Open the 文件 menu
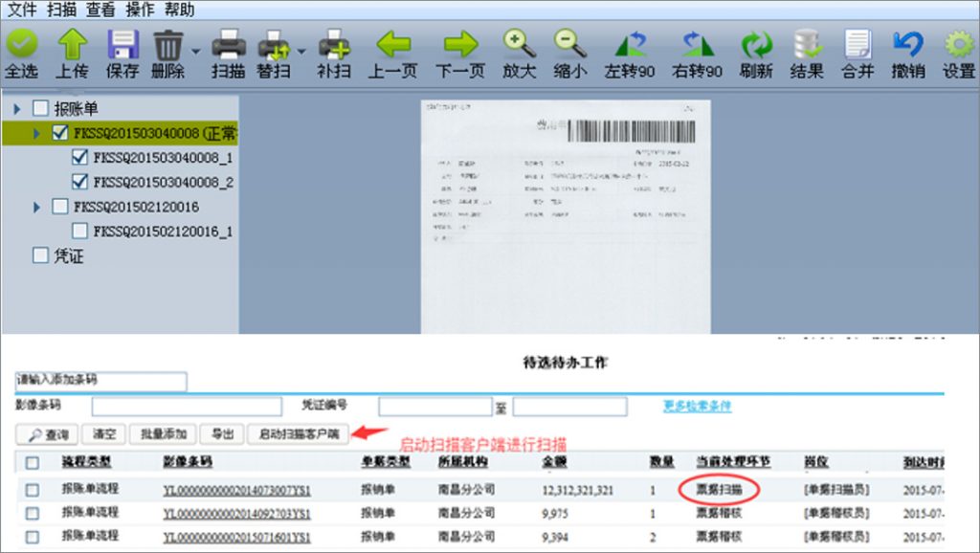Viewport: 980px width, 553px height. [22, 11]
